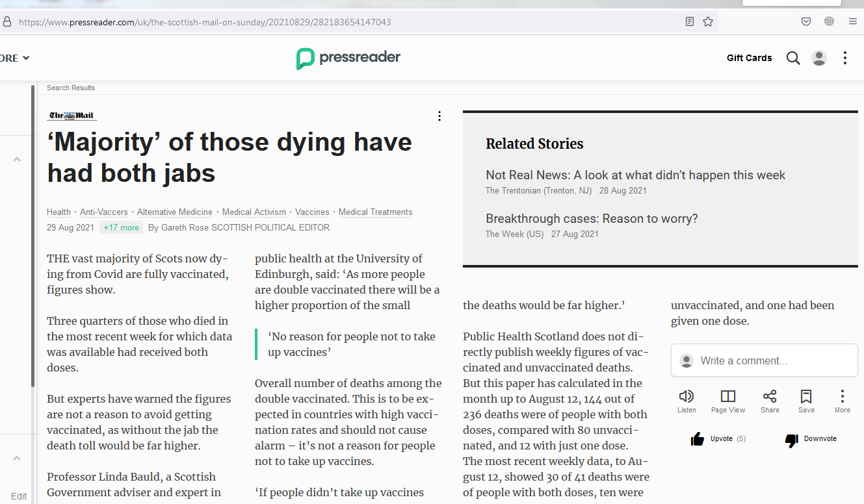Share this article
The image size is (864, 504).
click(770, 401)
